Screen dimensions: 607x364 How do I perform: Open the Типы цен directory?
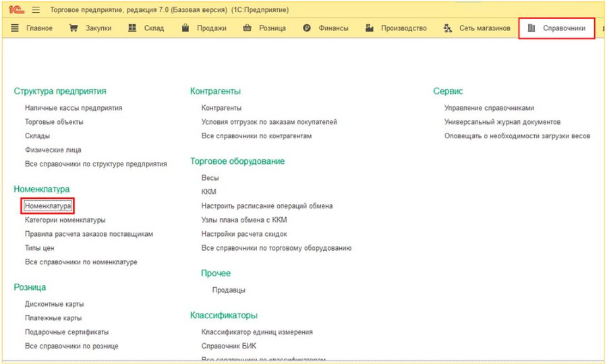coord(40,248)
